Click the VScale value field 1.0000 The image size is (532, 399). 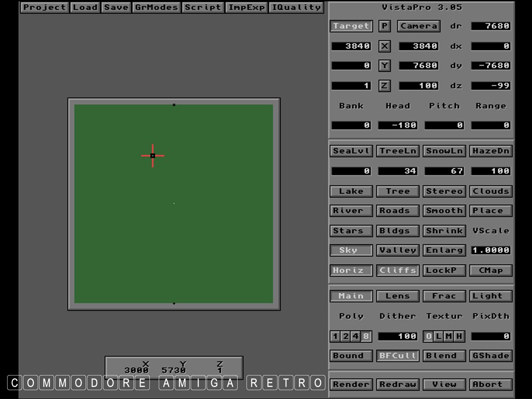[x=491, y=250]
